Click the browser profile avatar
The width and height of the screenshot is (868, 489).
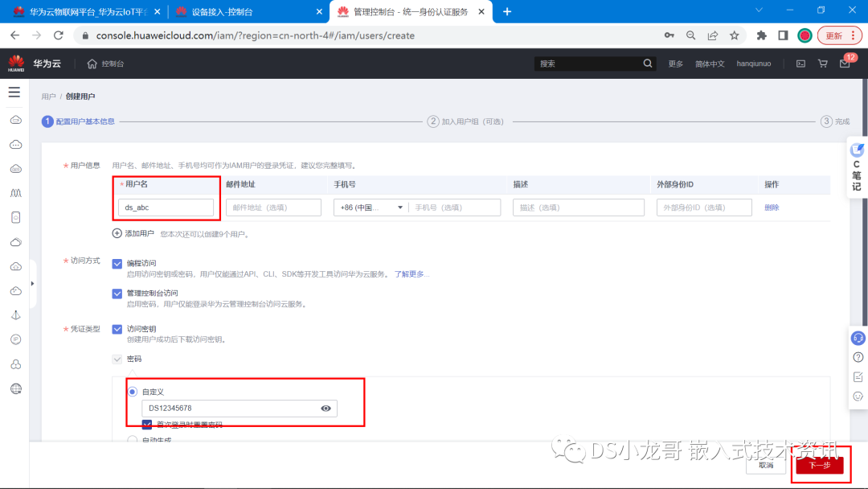805,35
